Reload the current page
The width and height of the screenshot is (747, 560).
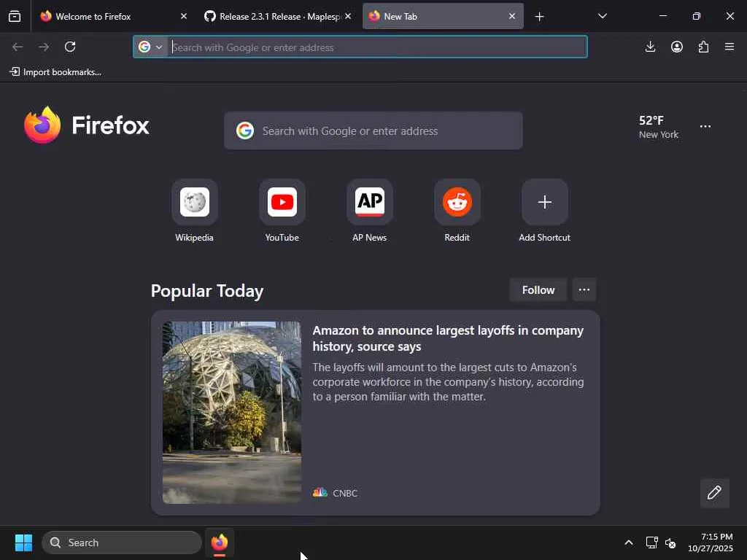pos(70,47)
